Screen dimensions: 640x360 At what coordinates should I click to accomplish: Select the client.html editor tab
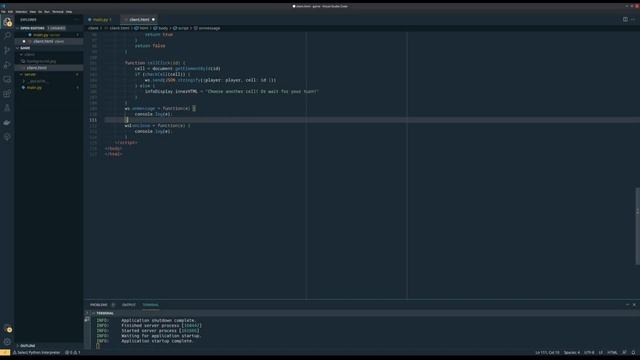coord(139,20)
